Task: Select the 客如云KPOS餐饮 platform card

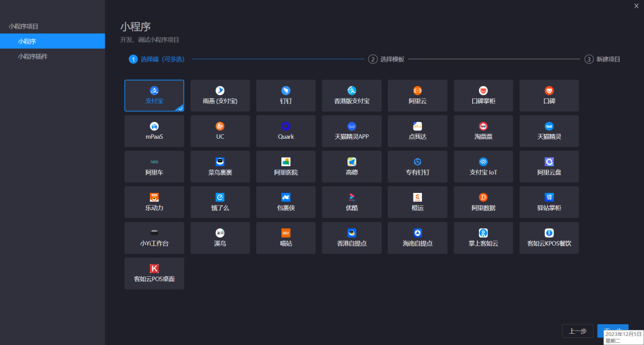Action: coord(549,238)
